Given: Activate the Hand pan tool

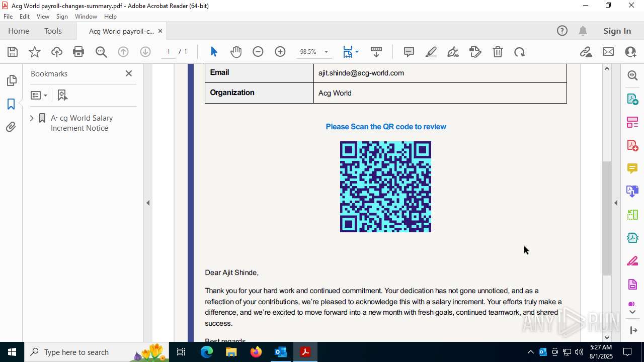Looking at the screenshot, I should coord(236,52).
